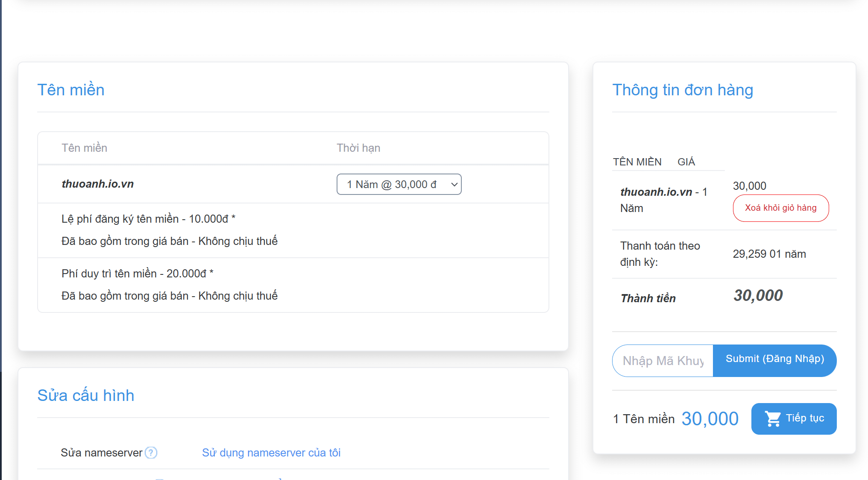Click the Thông tin đơn hàng heading
Viewport: 868px width, 480px height.
pyautogui.click(x=682, y=90)
